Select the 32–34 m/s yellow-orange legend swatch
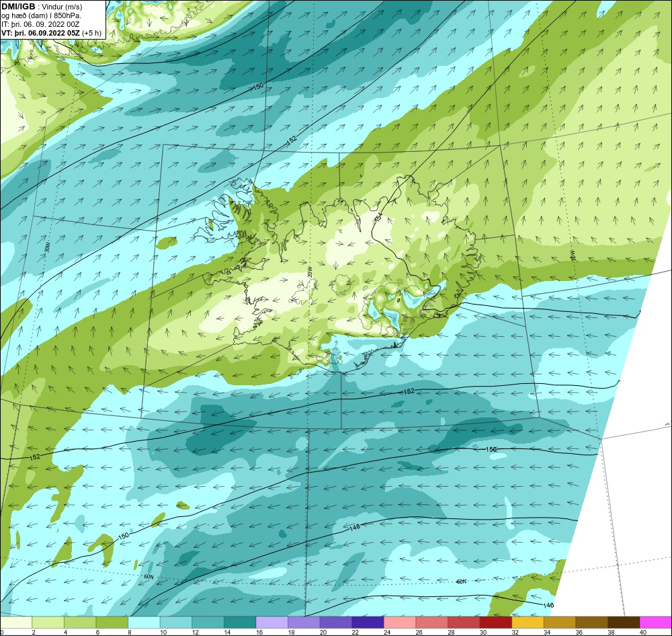Viewport: 672px width, 636px height. [528, 623]
